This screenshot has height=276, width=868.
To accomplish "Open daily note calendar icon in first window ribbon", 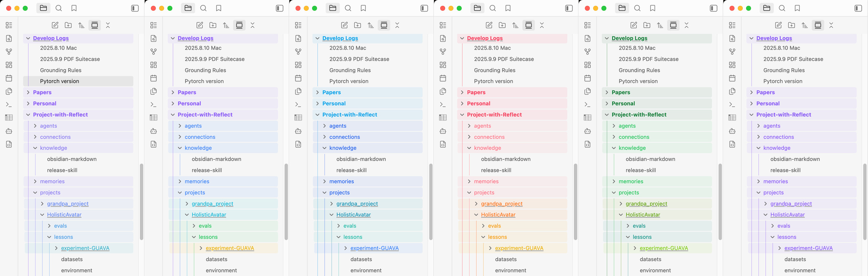I will click(x=9, y=78).
